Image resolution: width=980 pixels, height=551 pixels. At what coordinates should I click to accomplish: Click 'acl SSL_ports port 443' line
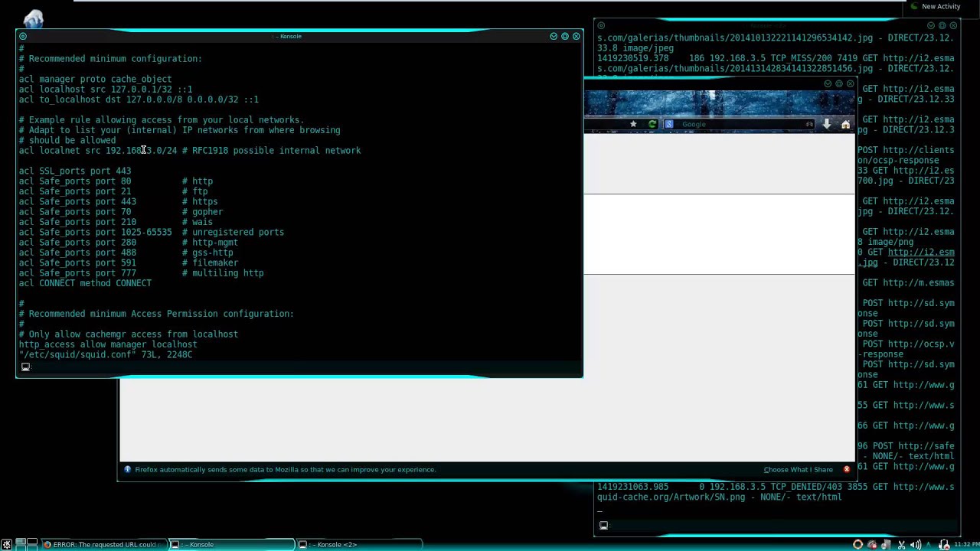[75, 171]
